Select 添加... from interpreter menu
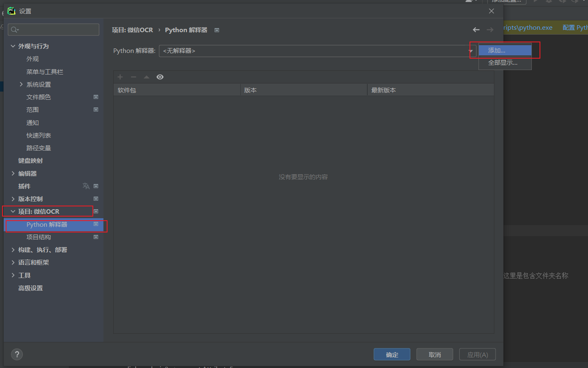This screenshot has height=368, width=588. [x=505, y=50]
